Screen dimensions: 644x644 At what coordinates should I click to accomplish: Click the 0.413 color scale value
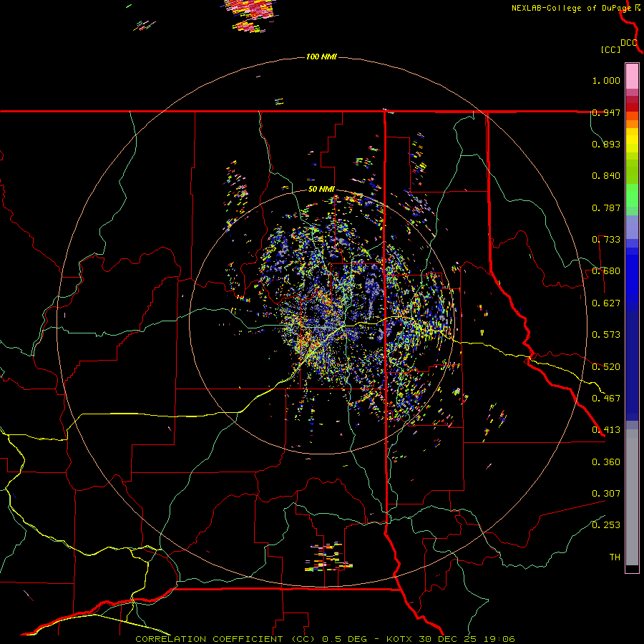(x=606, y=430)
